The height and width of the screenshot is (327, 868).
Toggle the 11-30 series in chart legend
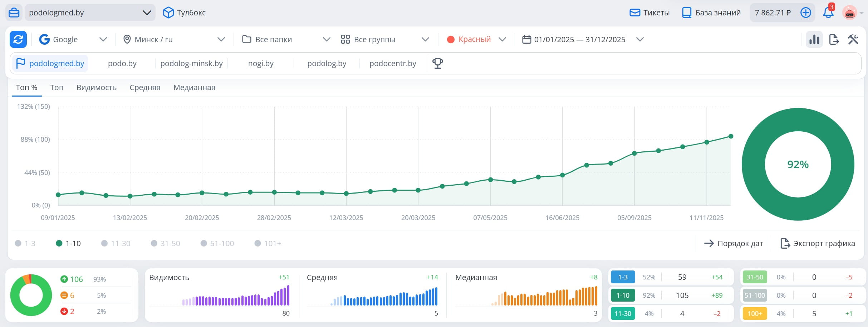point(116,244)
